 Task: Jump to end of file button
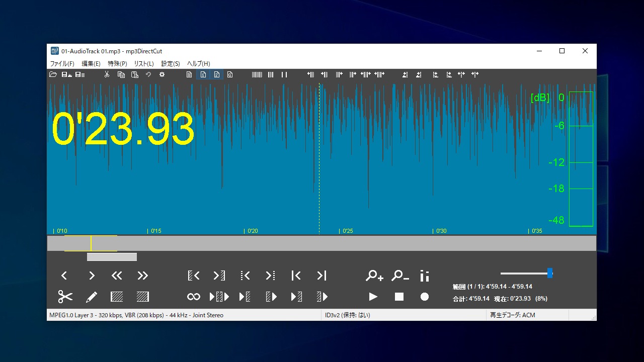pyautogui.click(x=322, y=276)
